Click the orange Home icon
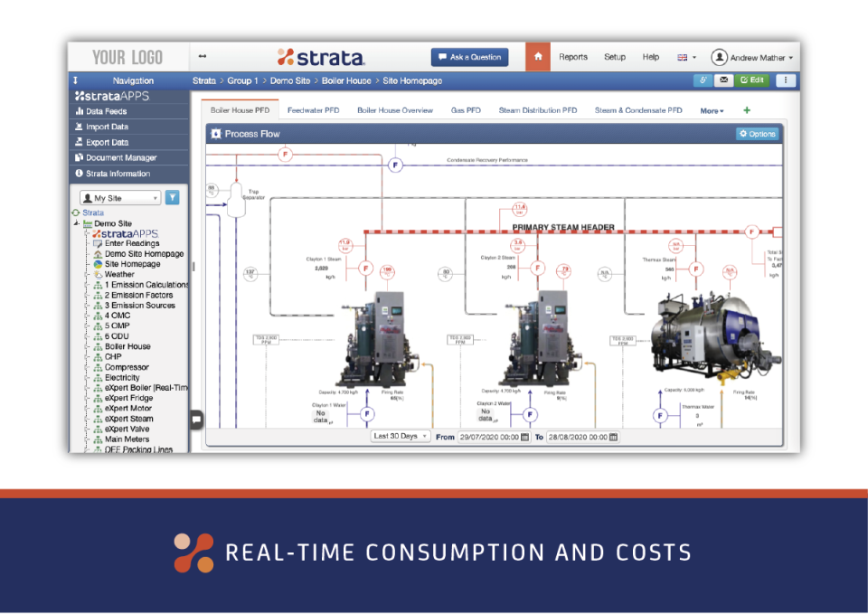 point(537,56)
